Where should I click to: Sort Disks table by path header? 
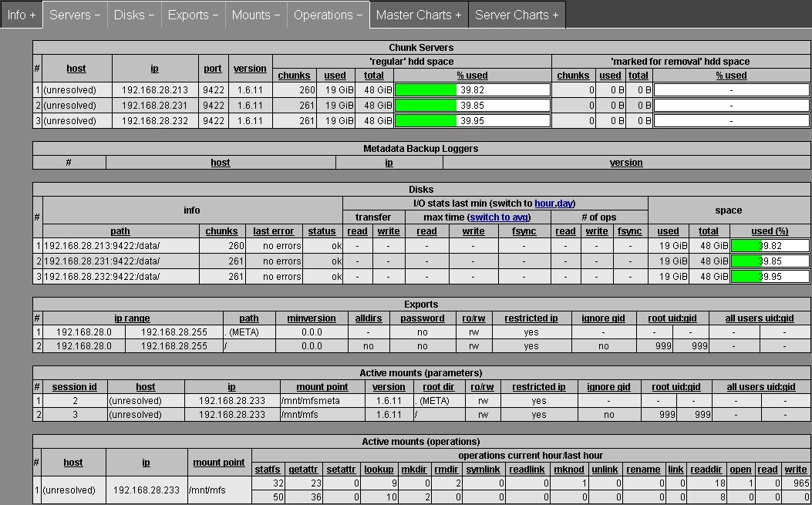[120, 231]
